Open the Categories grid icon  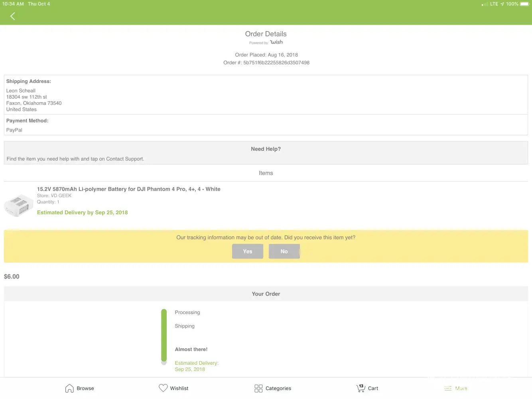pos(258,388)
